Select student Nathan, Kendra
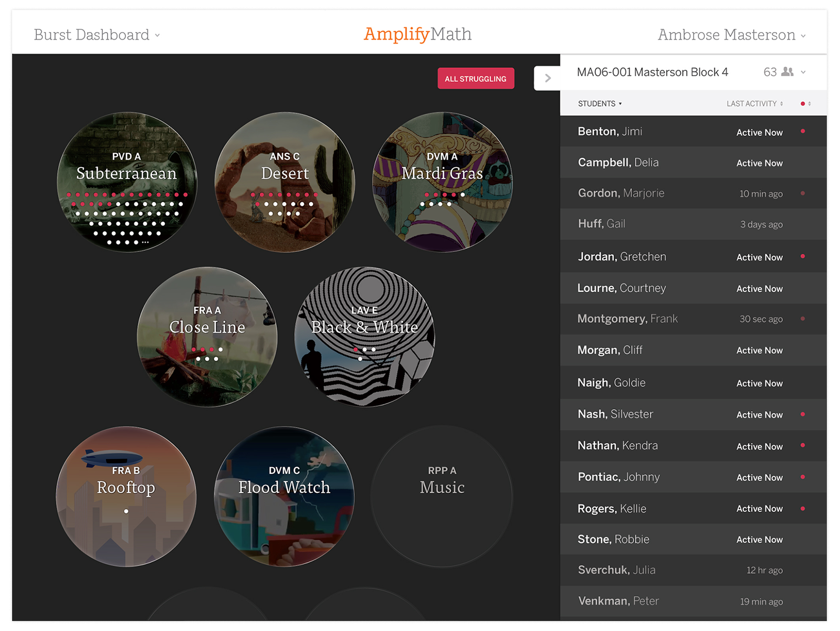The height and width of the screenshot is (631, 840). [x=694, y=446]
